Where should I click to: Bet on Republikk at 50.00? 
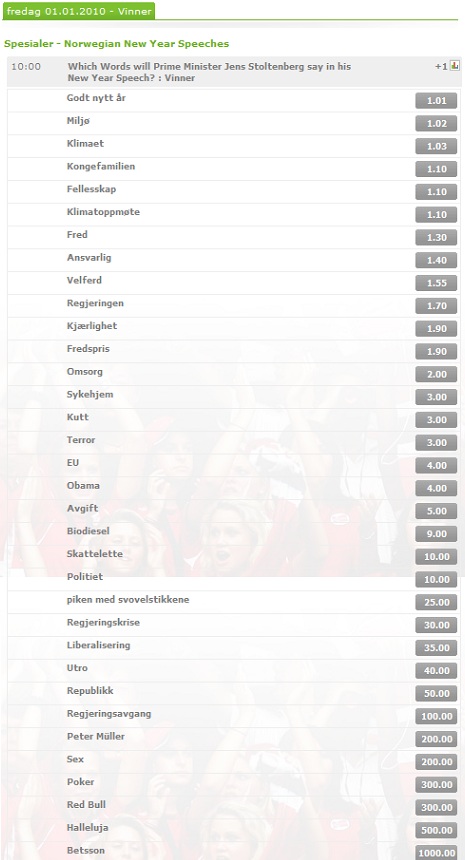pyautogui.click(x=436, y=693)
